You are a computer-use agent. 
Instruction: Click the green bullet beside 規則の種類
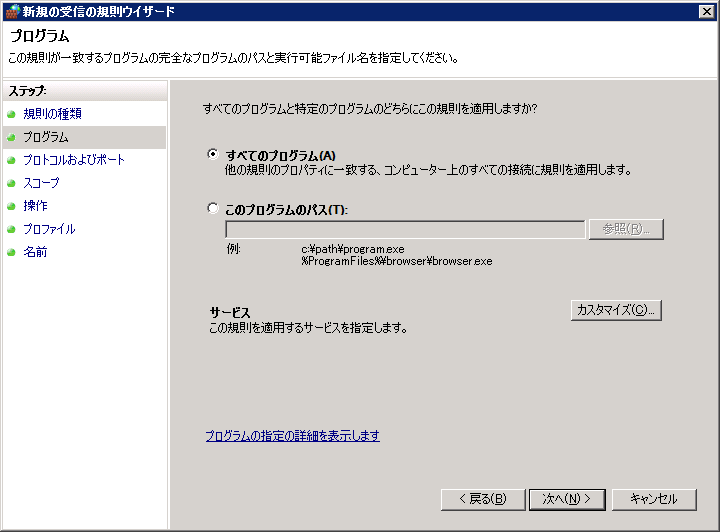[11, 114]
